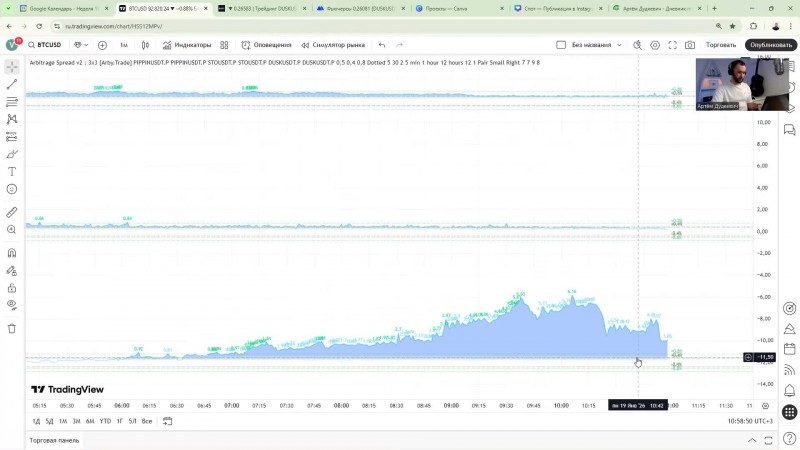Redo the chart action

[x=399, y=45]
